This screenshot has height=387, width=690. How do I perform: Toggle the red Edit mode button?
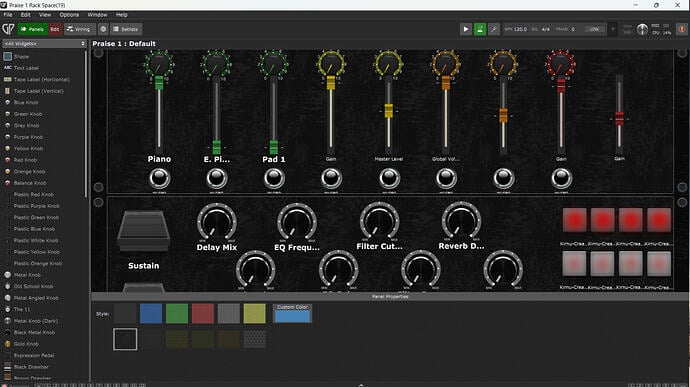pos(55,29)
